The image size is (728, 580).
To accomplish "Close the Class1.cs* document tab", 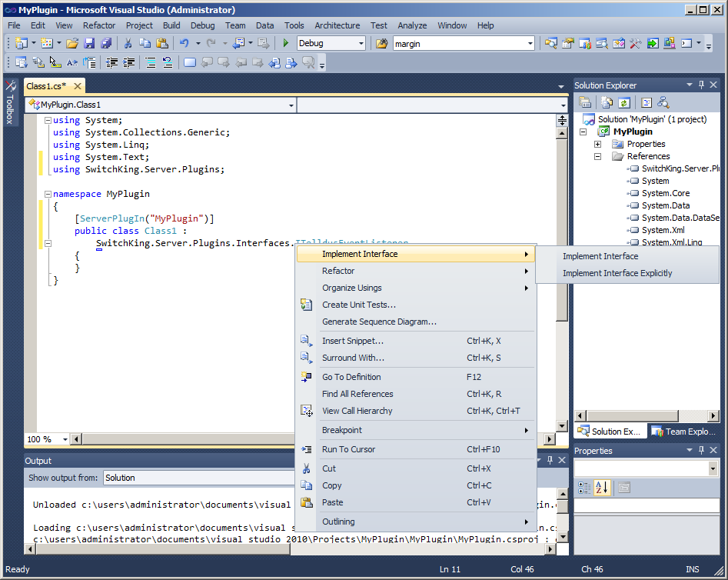I will tap(78, 86).
